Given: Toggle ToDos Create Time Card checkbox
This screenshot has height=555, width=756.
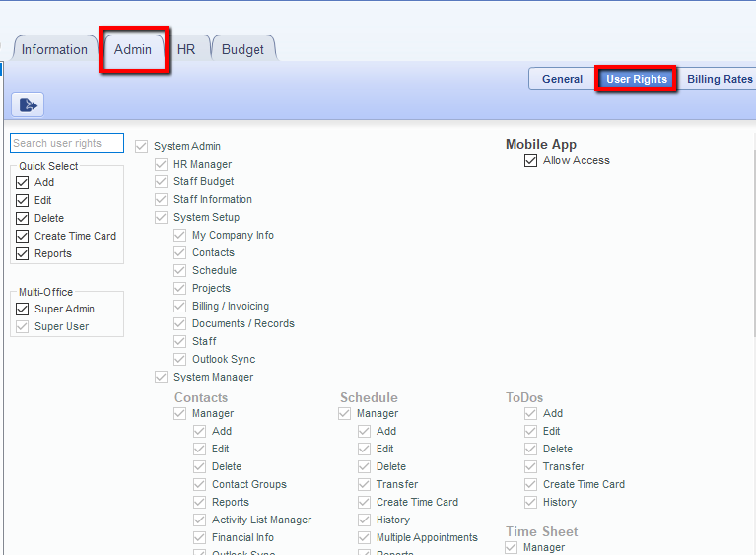Looking at the screenshot, I should (531, 485).
